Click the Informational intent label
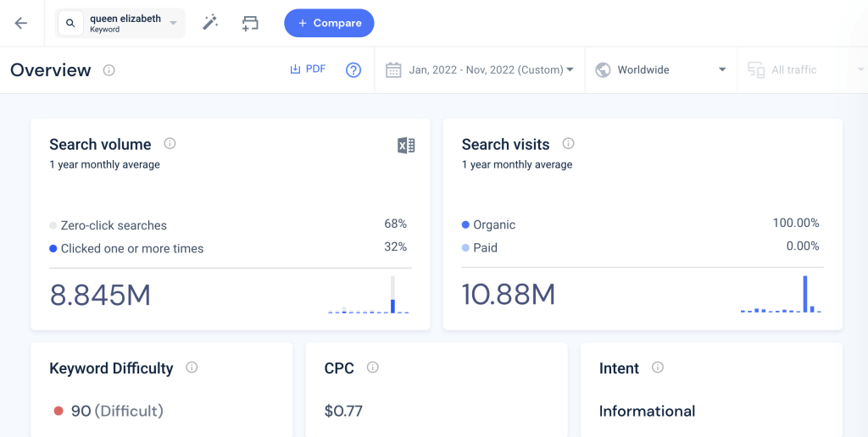868x437 pixels. (647, 411)
